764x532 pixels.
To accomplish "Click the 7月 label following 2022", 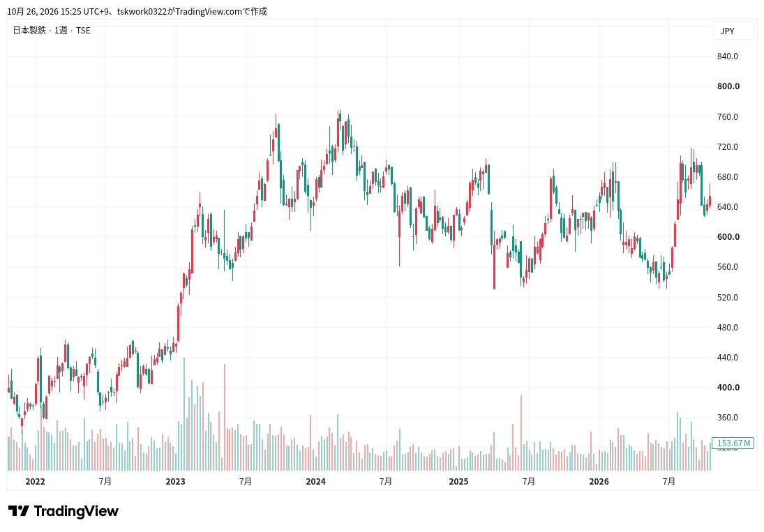I will coord(105,482).
